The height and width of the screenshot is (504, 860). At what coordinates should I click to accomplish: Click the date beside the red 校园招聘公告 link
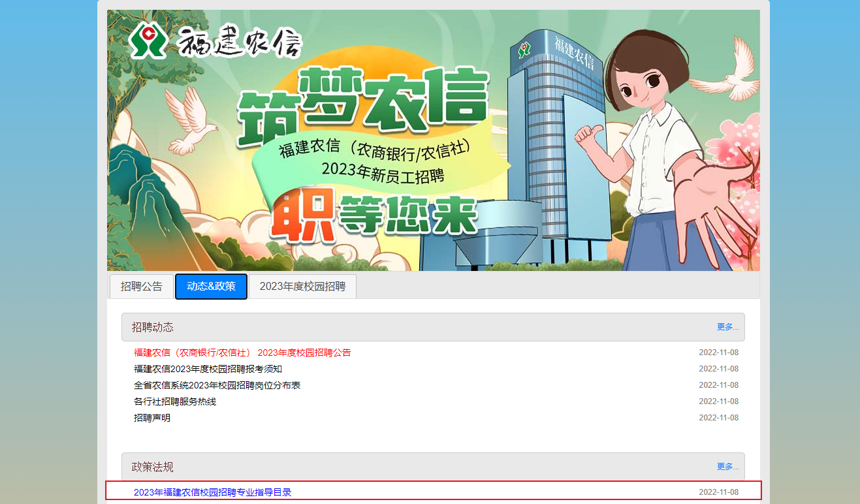coord(719,353)
